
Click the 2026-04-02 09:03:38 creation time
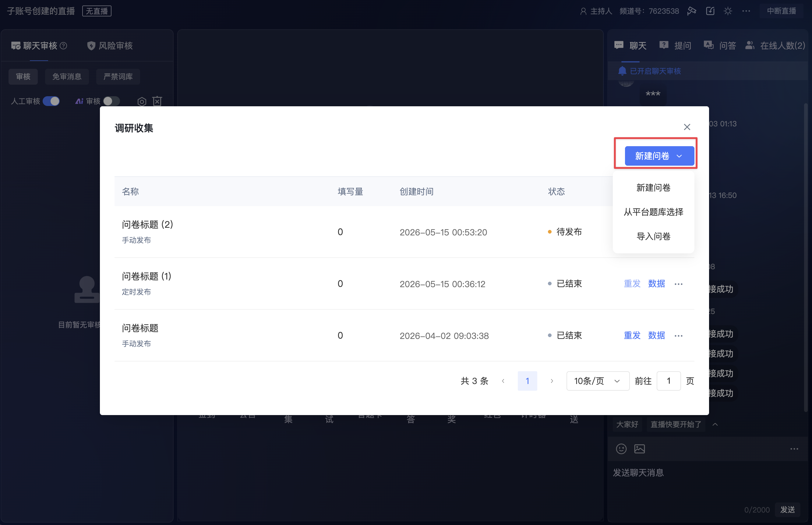(444, 336)
